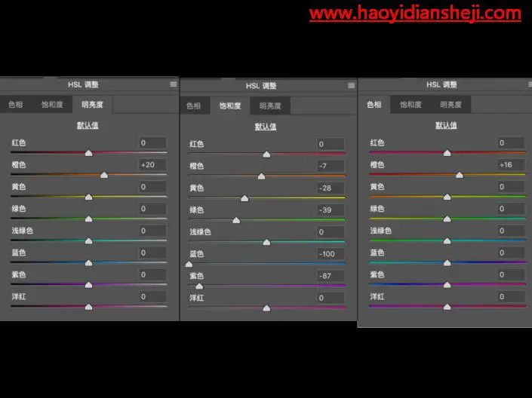Click the 浅绿色 saturation slider handle
Viewport: 532px width, 398px height.
point(266,242)
